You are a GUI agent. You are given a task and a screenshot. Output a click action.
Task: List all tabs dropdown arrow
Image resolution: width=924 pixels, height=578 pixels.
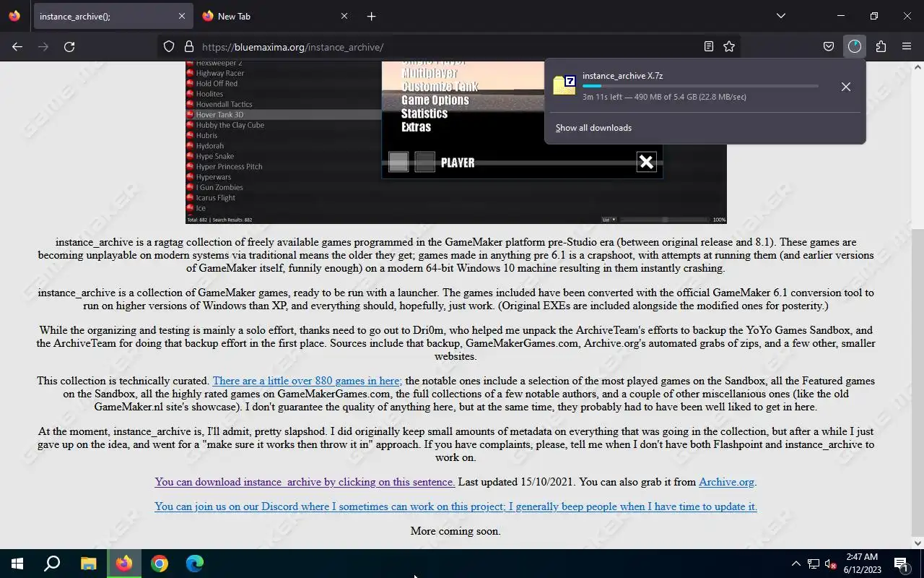[780, 16]
